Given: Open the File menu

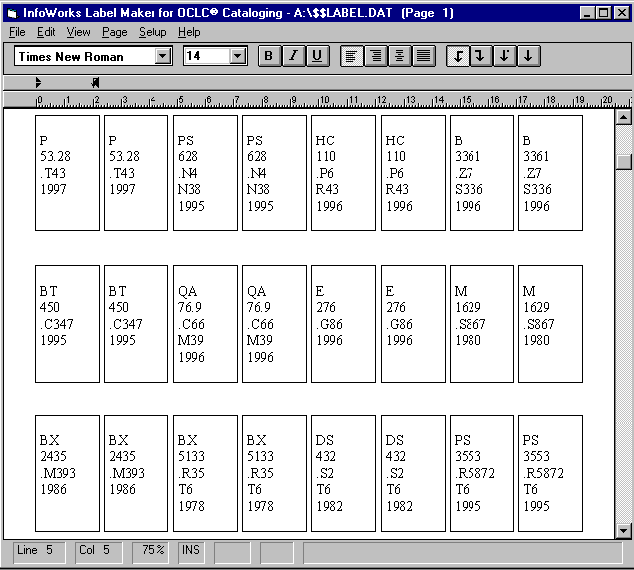Looking at the screenshot, I should point(17,32).
